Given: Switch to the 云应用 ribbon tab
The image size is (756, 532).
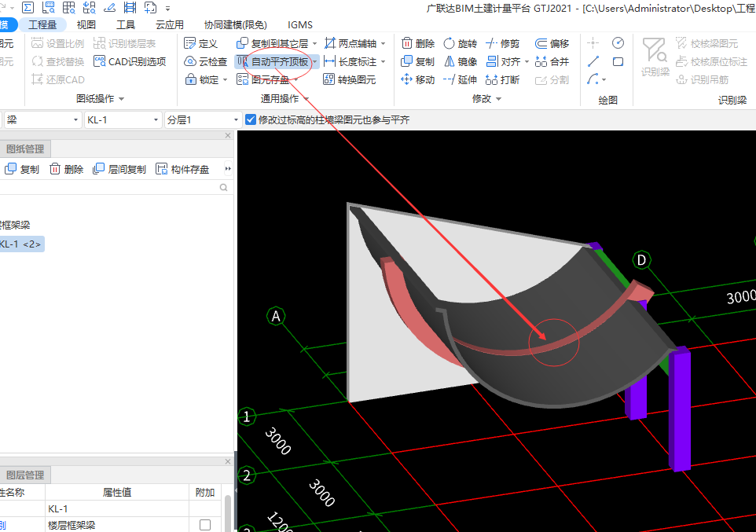Looking at the screenshot, I should (169, 24).
